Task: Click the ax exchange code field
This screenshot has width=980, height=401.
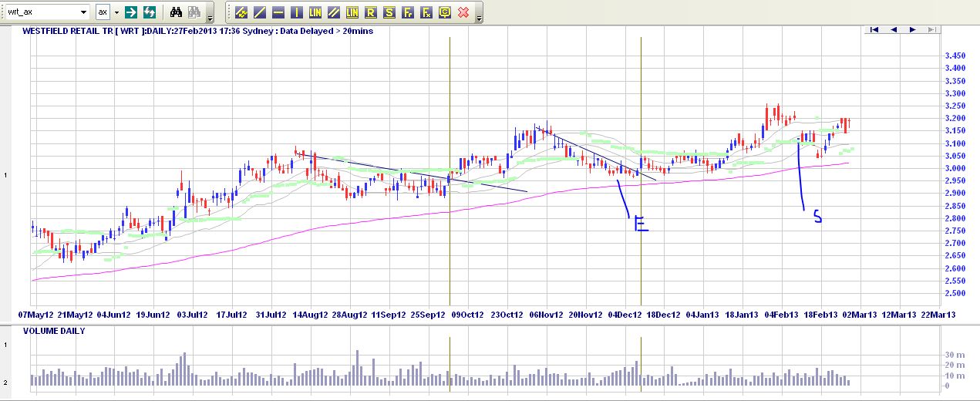Action: tap(103, 12)
